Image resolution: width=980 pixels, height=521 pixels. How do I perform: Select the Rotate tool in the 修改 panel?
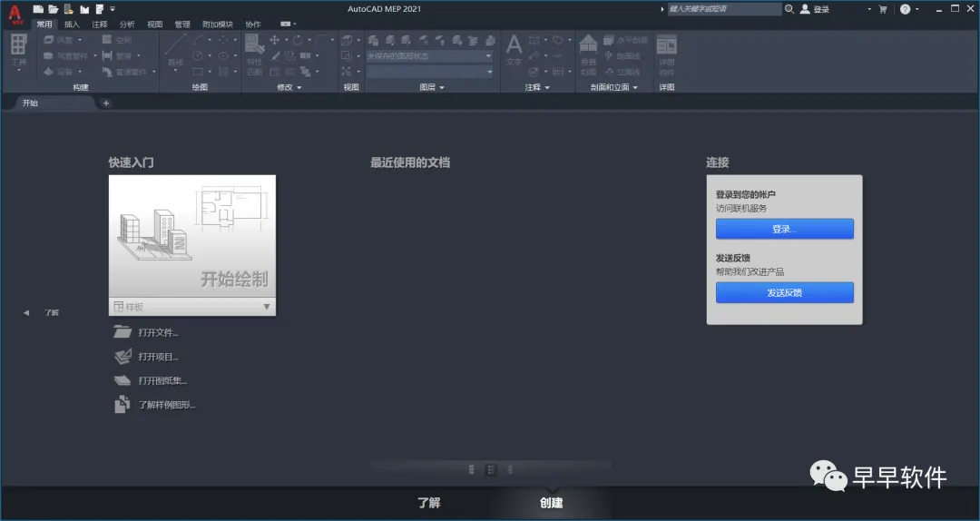click(x=298, y=39)
